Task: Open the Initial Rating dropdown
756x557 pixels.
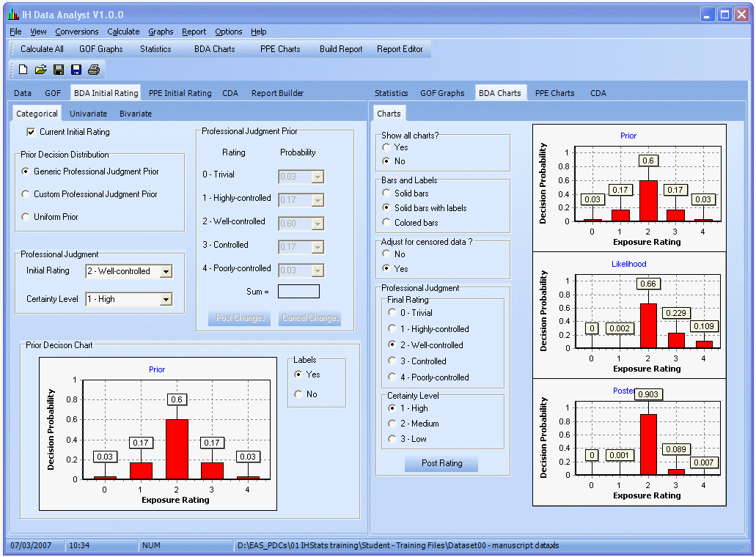Action: 165,271
